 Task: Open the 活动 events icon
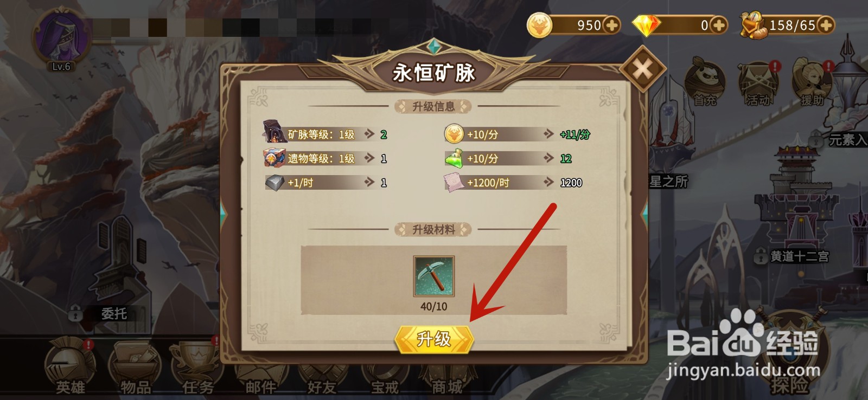tap(758, 82)
